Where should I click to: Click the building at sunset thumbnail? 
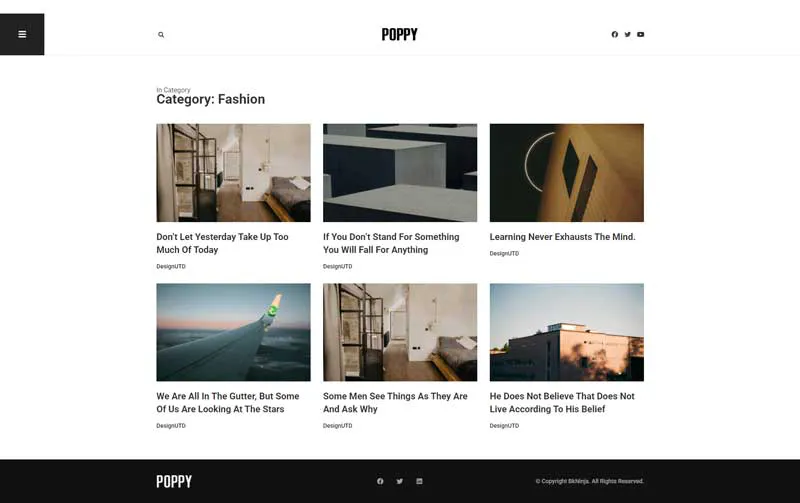click(x=567, y=332)
